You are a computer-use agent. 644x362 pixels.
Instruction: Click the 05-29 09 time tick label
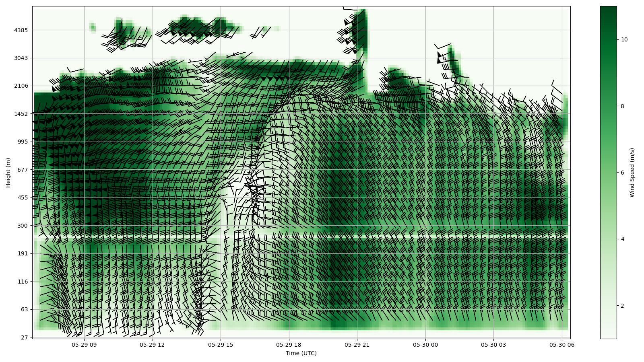tap(84, 345)
